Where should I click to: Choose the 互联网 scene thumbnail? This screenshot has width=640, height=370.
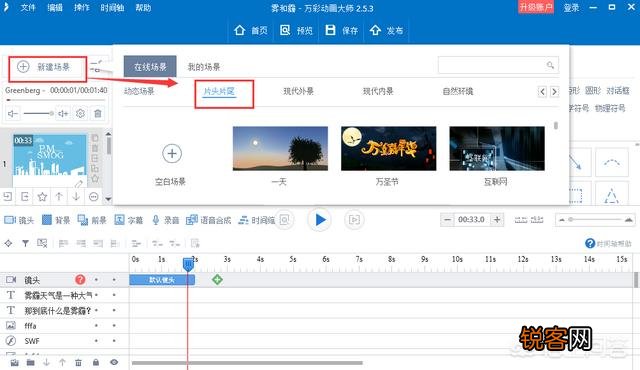tap(497, 148)
